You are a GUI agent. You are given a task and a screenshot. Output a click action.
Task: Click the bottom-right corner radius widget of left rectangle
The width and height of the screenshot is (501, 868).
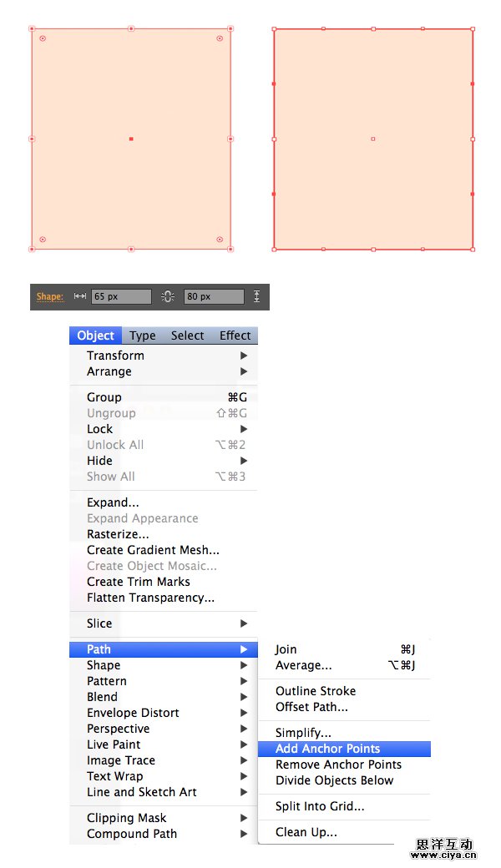pos(220,240)
